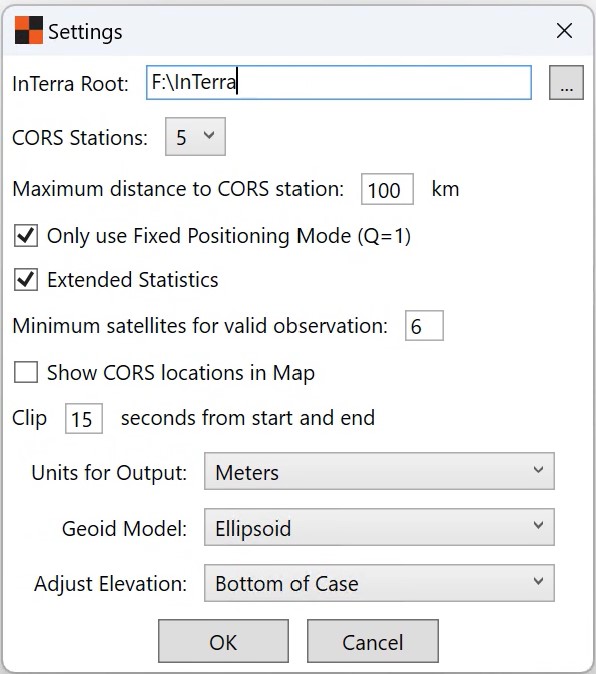This screenshot has height=674, width=596.
Task: Close the Settings dialog
Action: click(x=564, y=31)
